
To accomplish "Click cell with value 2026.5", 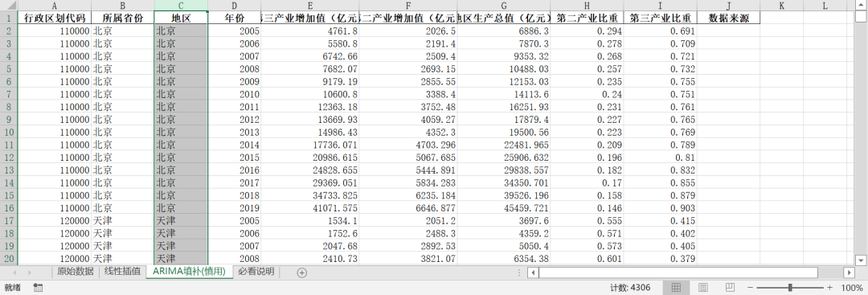I will point(408,31).
